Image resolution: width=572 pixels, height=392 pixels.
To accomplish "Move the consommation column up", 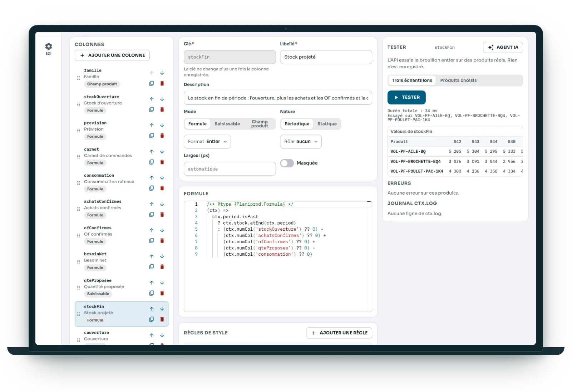I will [x=152, y=178].
